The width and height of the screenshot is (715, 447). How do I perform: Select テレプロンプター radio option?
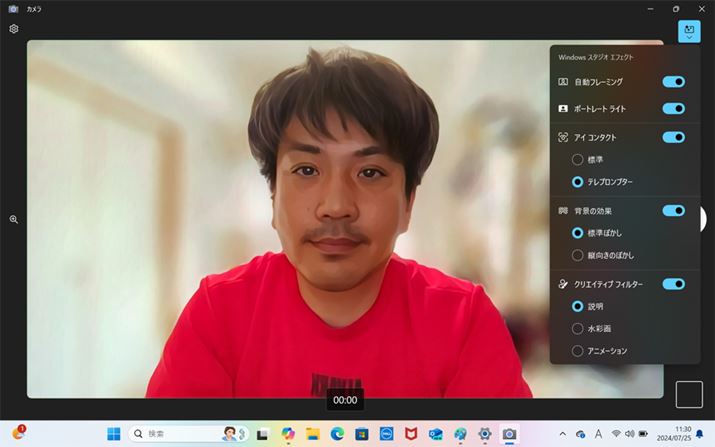[x=578, y=182]
